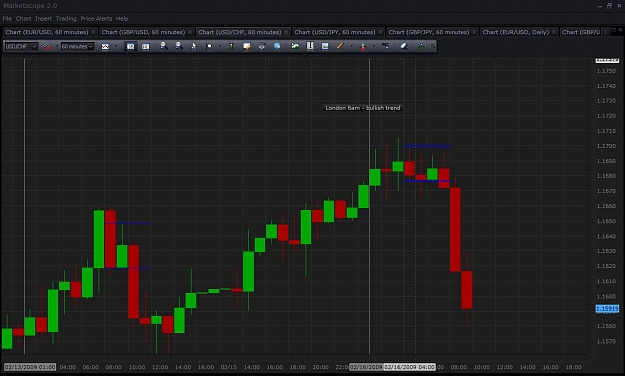Click the orange note label icon
This screenshot has height=376, width=625.
pyautogui.click(x=247, y=46)
